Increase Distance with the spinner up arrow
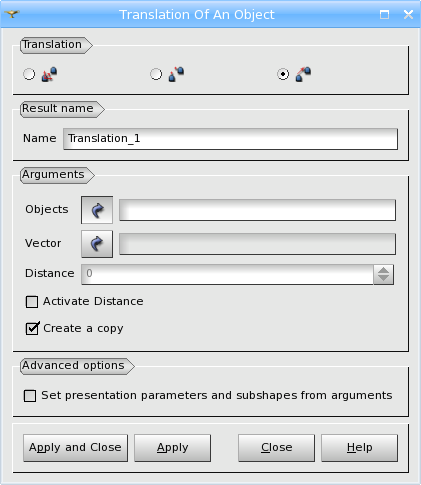Image resolution: width=421 pixels, height=485 pixels. point(383,270)
